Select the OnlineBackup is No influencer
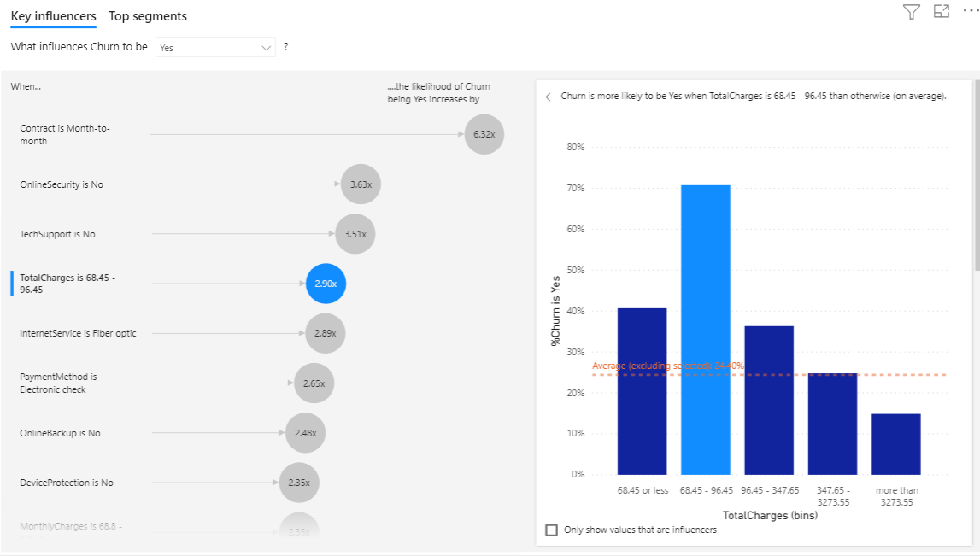 coord(60,433)
